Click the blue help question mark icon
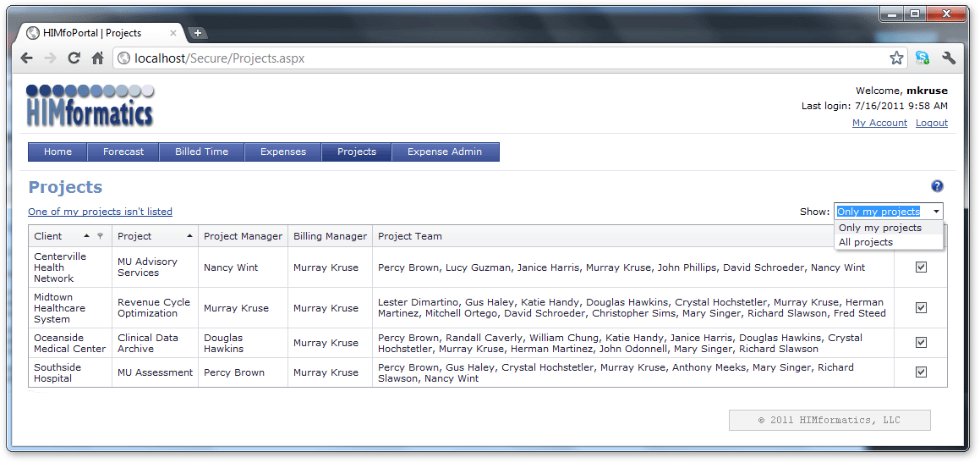The image size is (980, 463). [x=937, y=186]
